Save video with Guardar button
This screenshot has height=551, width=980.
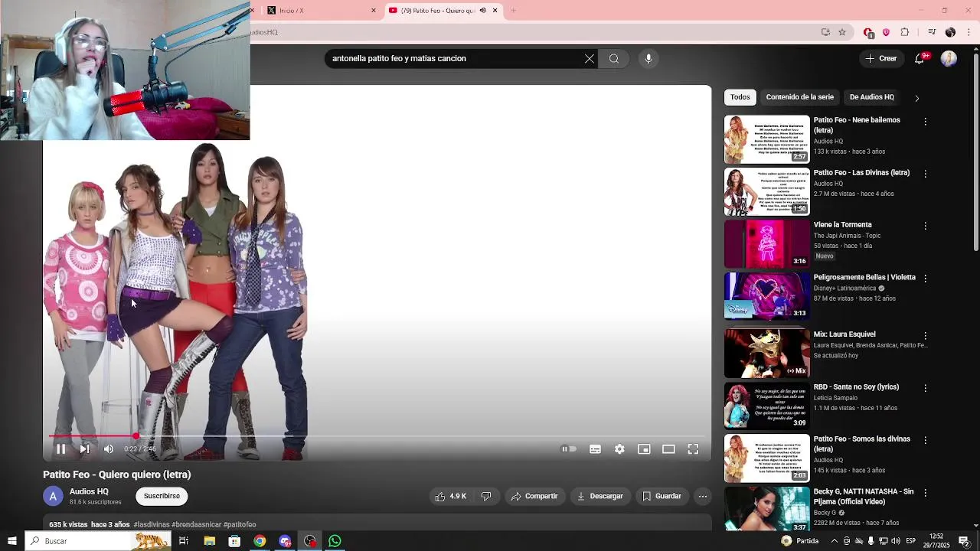click(x=661, y=496)
